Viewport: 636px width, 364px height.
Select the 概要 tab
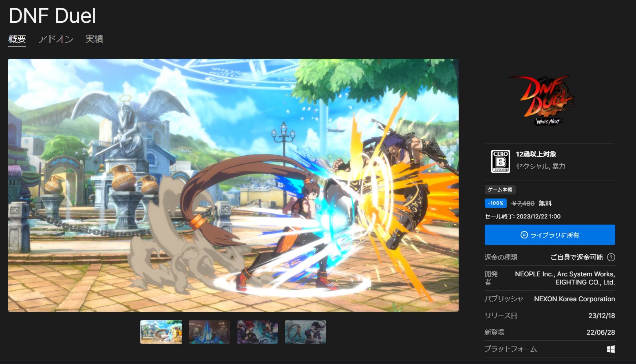pos(16,39)
